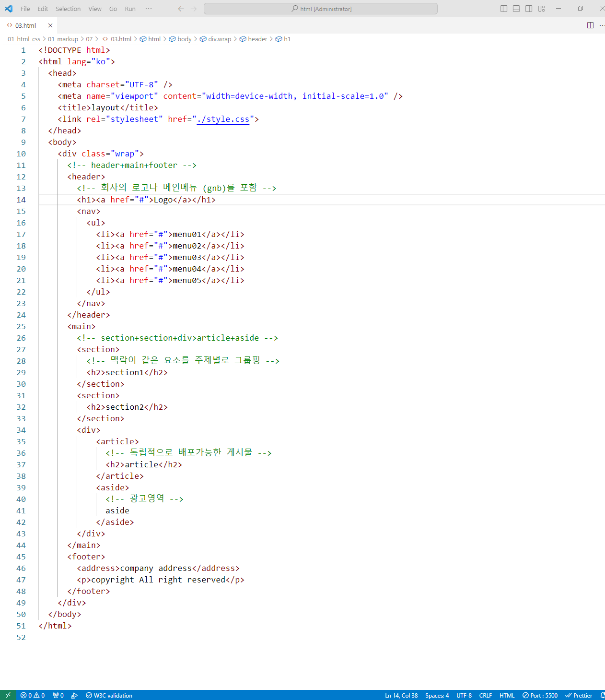This screenshot has height=700, width=605.
Task: Click the div.wrap breadcrumb item
Action: click(219, 39)
